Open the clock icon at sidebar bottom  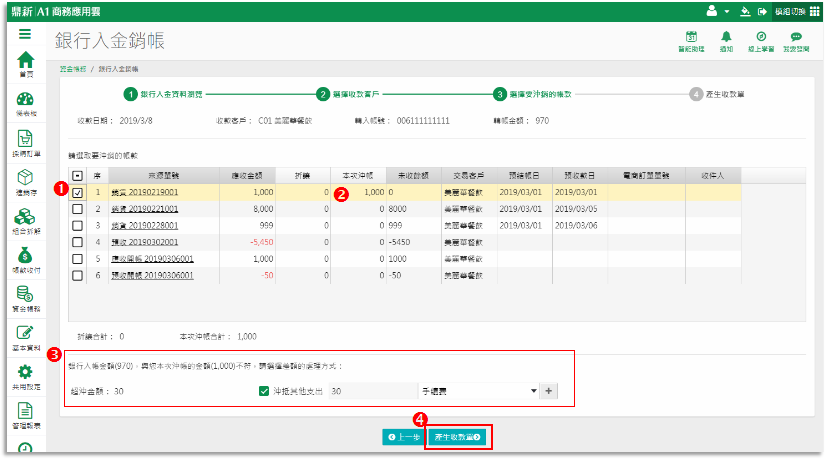coord(25,447)
